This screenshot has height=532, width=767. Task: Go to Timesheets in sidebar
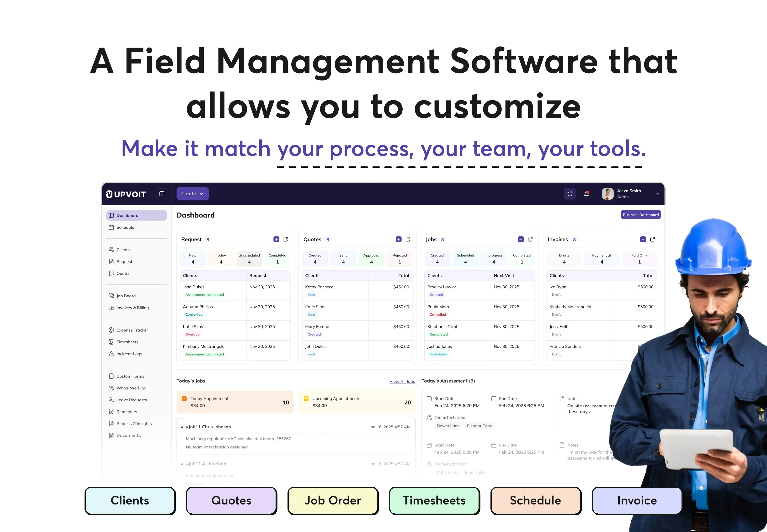pos(127,342)
